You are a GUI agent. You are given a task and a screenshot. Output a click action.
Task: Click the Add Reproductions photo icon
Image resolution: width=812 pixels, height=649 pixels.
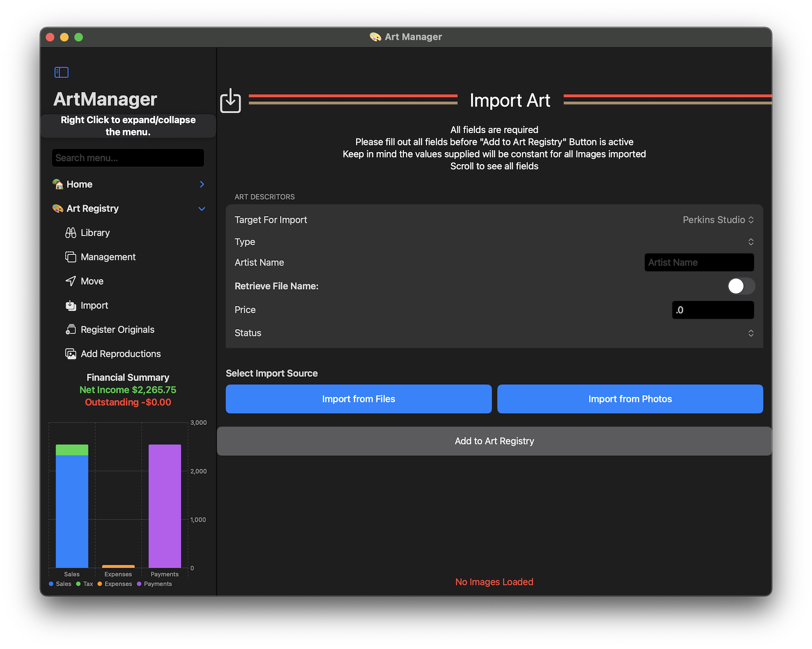click(x=70, y=354)
